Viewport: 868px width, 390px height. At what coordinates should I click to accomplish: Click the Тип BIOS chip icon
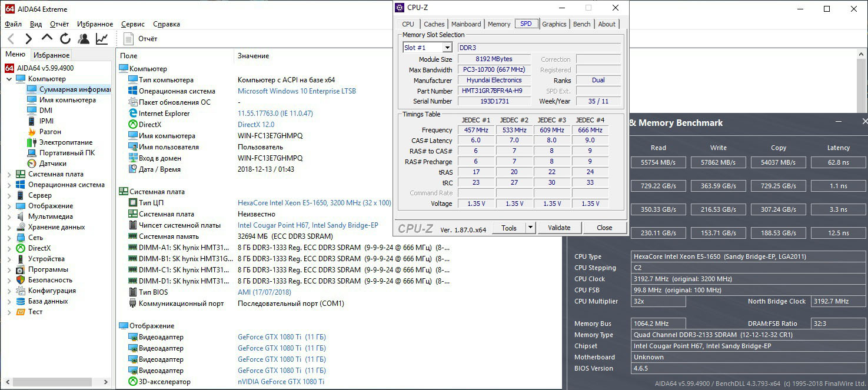tap(133, 292)
